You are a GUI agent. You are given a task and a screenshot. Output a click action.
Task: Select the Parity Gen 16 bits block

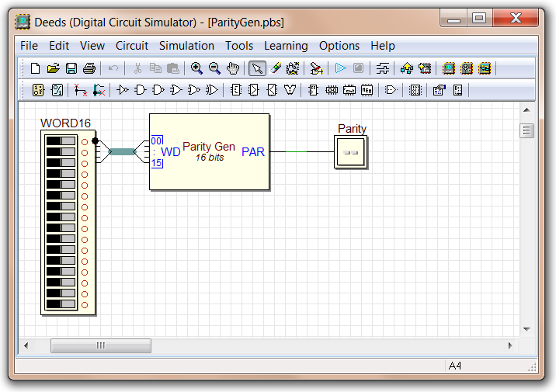(209, 151)
